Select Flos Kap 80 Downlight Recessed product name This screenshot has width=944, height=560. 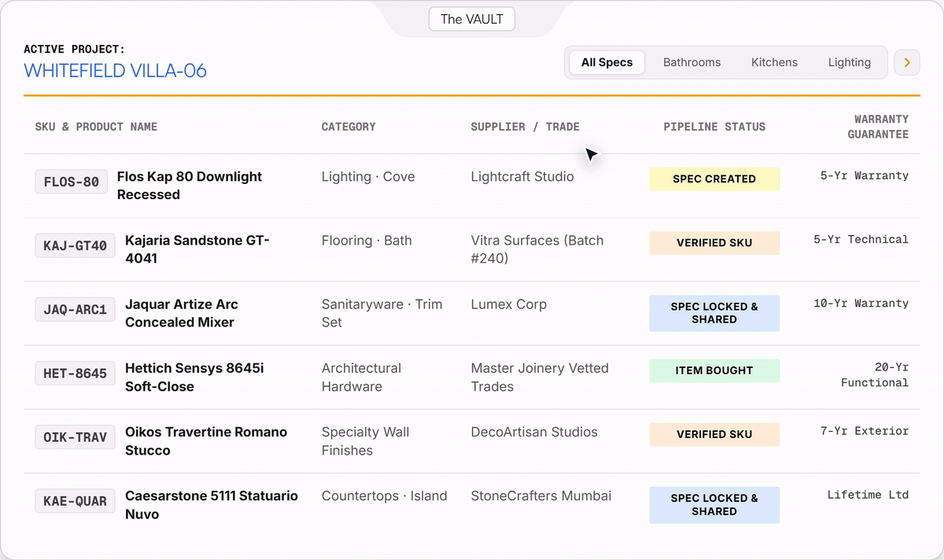coord(190,186)
